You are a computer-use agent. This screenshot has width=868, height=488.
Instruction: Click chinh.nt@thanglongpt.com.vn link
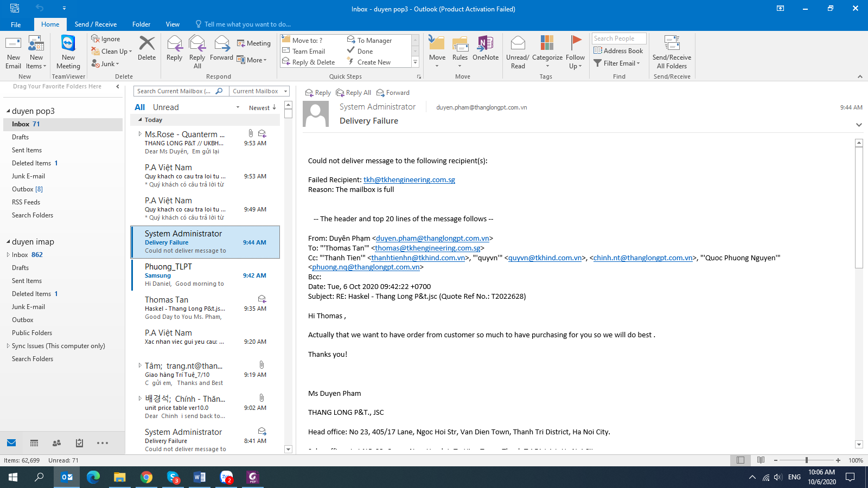point(643,258)
